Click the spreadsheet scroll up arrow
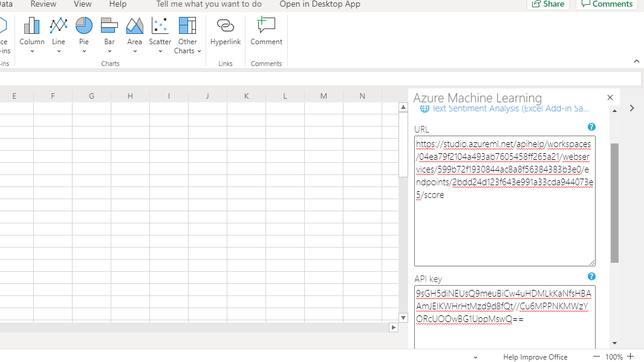 403,107
